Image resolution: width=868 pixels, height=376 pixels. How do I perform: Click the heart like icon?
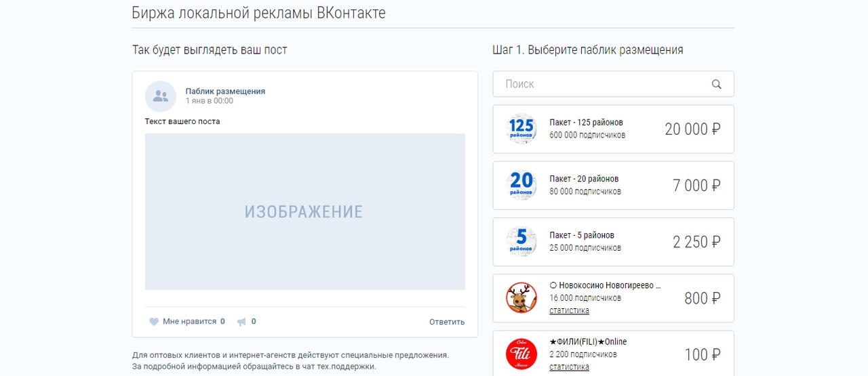(x=154, y=322)
